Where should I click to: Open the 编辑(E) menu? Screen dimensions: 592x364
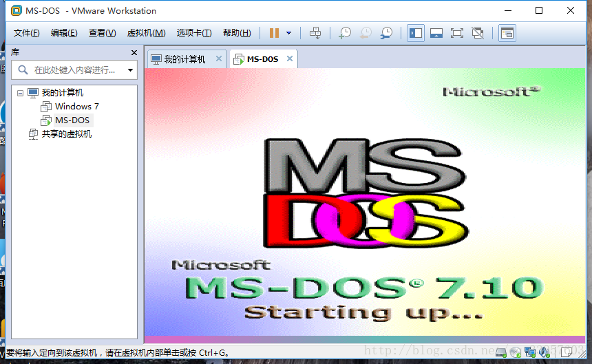64,33
